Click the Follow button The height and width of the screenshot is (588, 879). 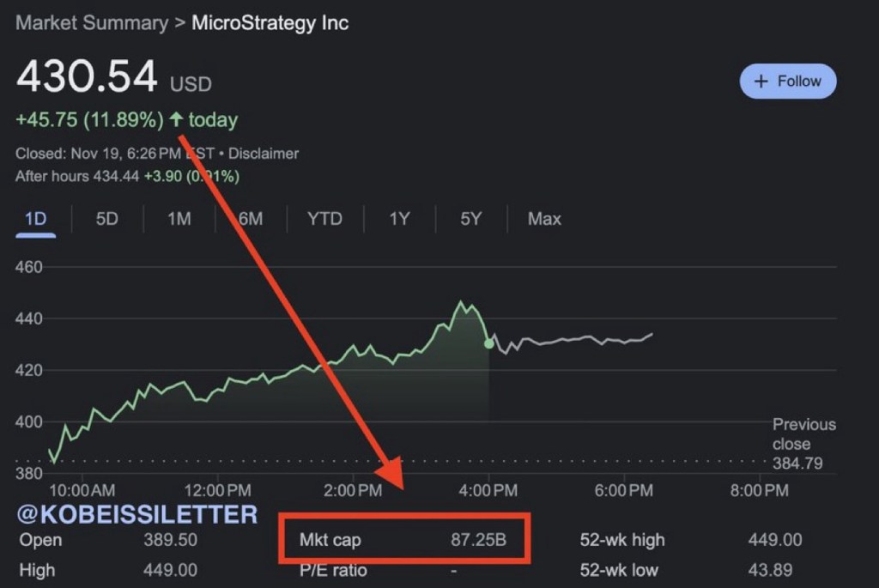pos(787,82)
